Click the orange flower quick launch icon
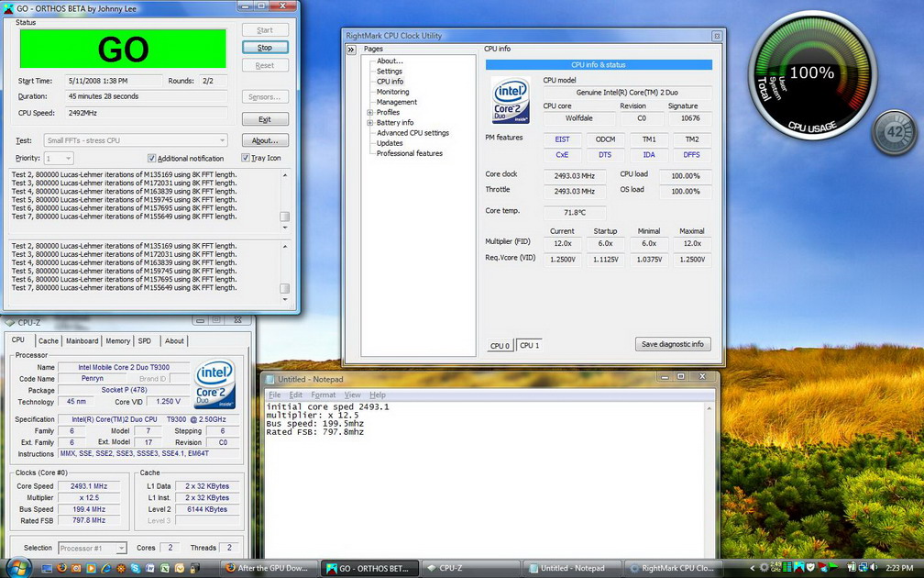The height and width of the screenshot is (578, 924). 121,569
